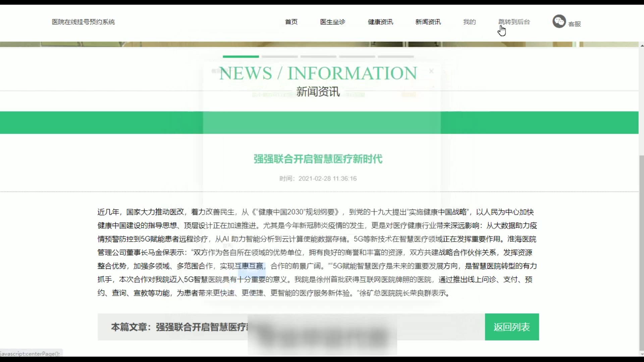Click the WeChat customer service icon
The image size is (644, 362).
559,21
